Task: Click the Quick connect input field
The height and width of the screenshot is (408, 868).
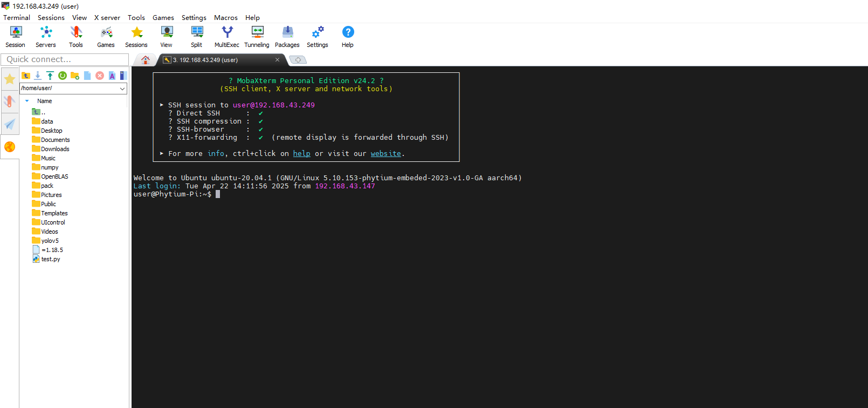Action: coord(65,59)
